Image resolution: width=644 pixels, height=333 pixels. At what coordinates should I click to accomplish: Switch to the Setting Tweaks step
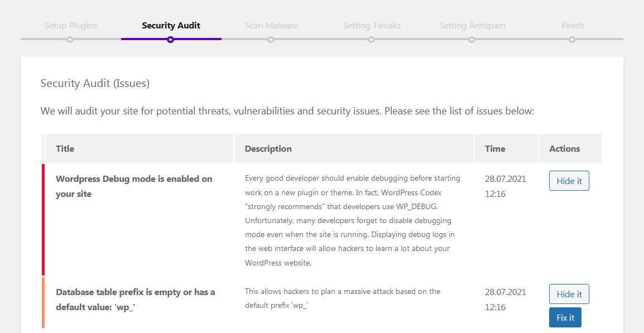click(372, 26)
